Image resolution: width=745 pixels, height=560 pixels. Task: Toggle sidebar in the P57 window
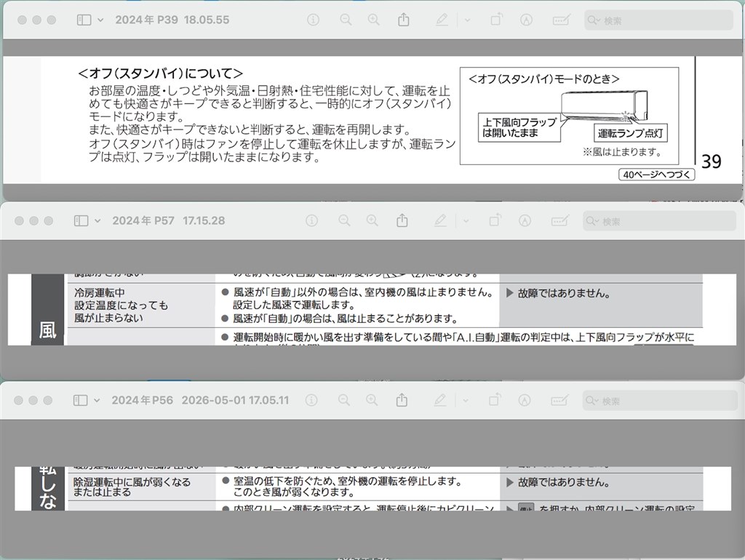[x=81, y=221]
